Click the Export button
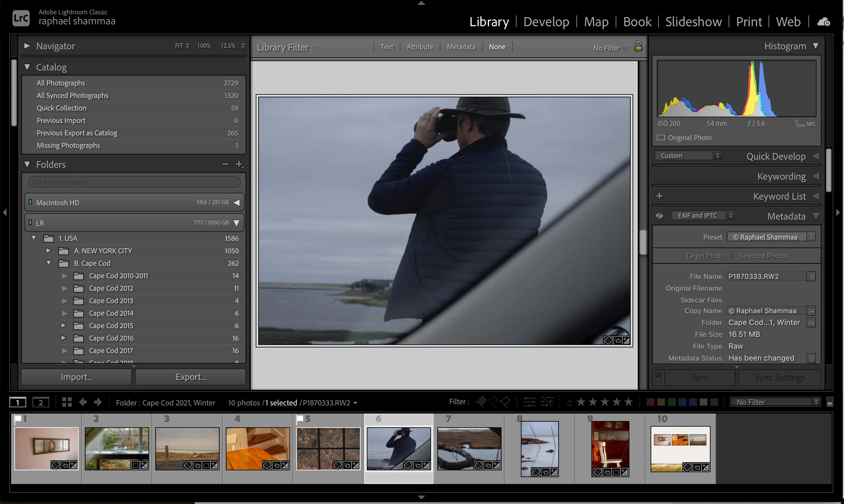This screenshot has height=504, width=844. (x=191, y=377)
